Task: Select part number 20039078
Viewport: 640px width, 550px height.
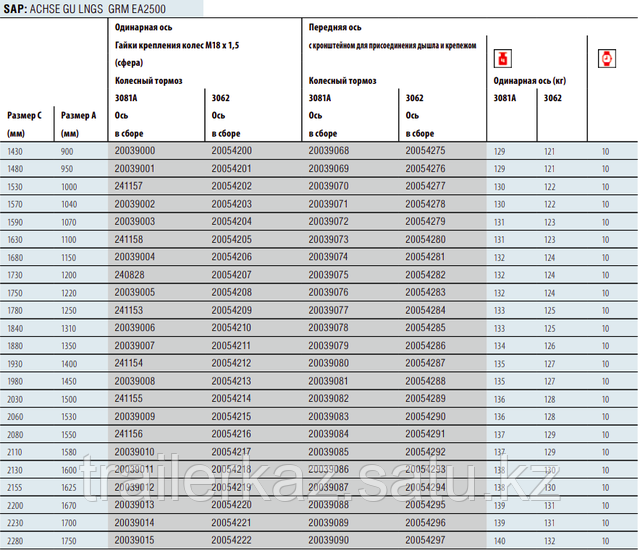Action: point(329,328)
